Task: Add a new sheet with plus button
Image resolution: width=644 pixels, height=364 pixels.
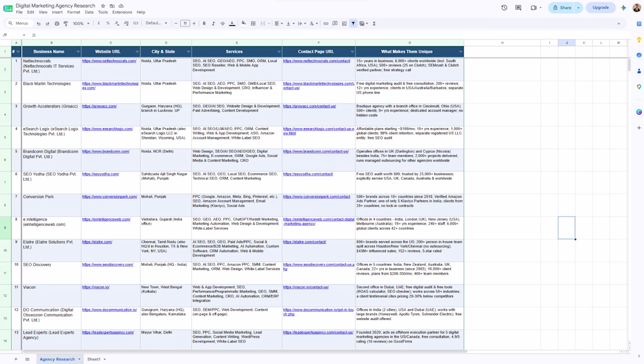Action: coord(16,359)
